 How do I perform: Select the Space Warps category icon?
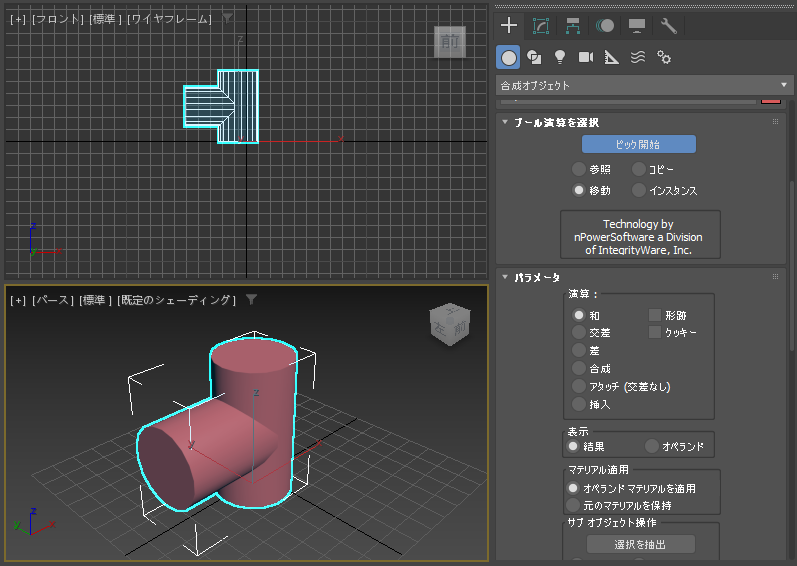point(638,57)
